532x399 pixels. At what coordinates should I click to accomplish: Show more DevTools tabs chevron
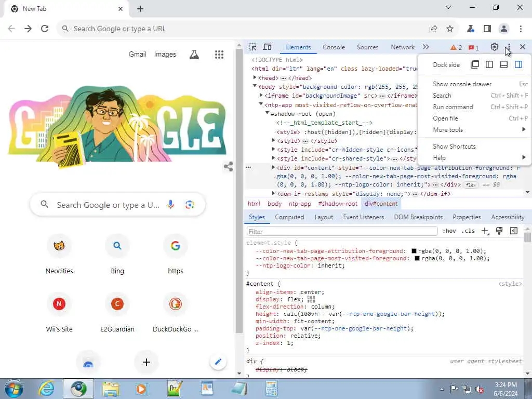click(x=426, y=47)
